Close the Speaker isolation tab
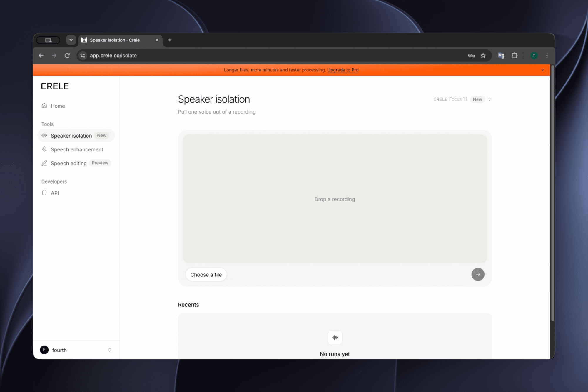The image size is (588, 392). point(157,40)
